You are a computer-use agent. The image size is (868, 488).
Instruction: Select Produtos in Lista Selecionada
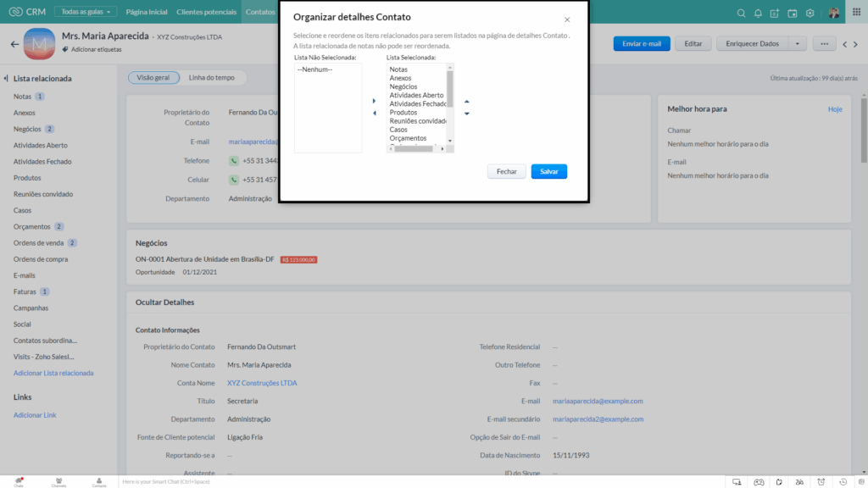coord(403,113)
